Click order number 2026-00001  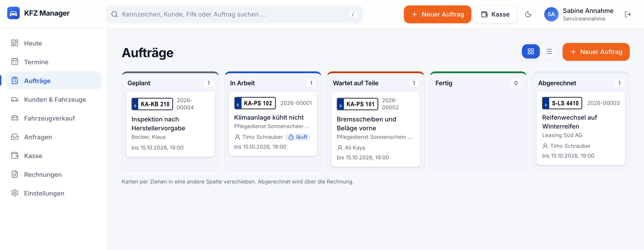coord(296,103)
